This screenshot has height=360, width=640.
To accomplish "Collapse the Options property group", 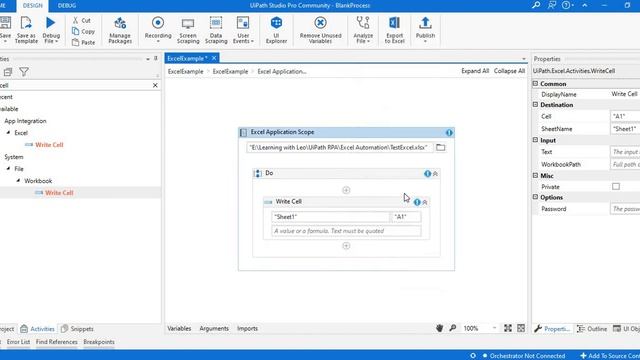I will pos(535,197).
